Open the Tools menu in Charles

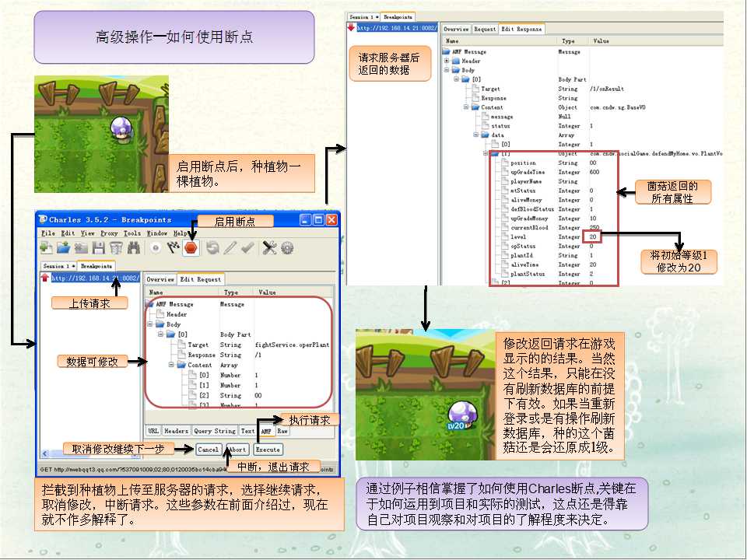132,233
